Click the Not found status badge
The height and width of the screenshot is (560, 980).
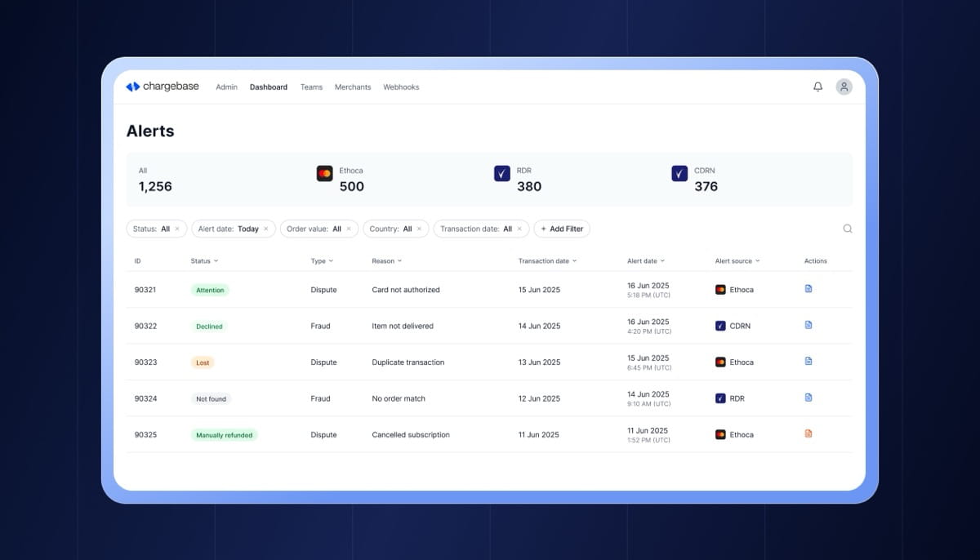[x=211, y=398]
